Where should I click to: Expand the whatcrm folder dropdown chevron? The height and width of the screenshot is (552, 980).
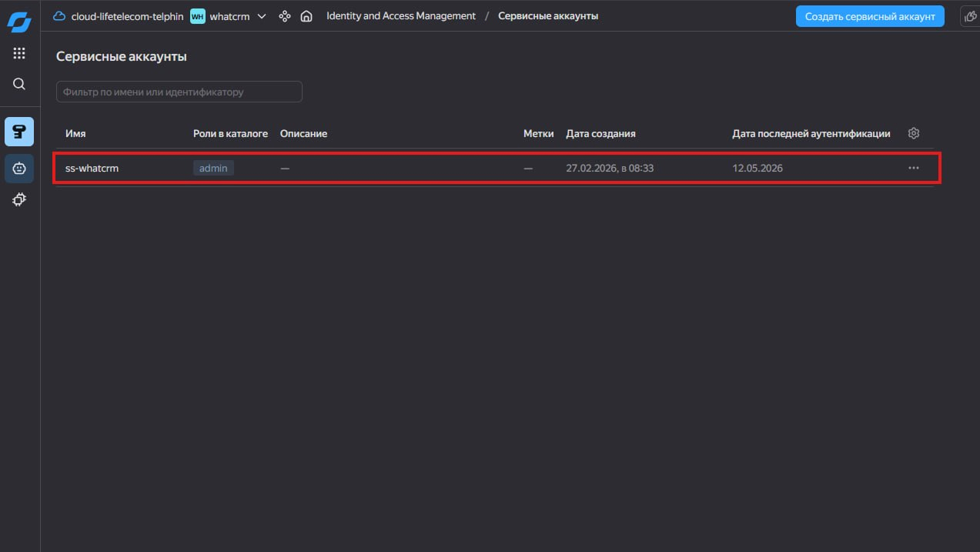tap(262, 16)
